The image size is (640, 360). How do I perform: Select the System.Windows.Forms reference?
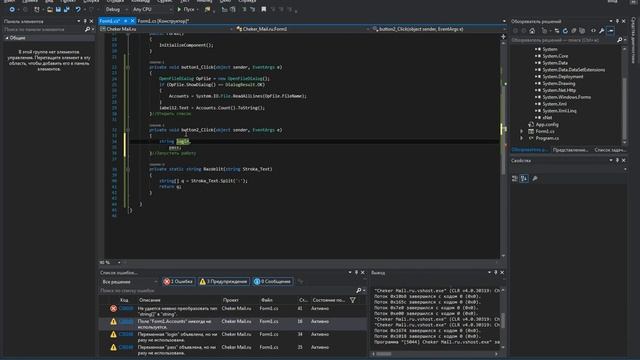(x=567, y=97)
